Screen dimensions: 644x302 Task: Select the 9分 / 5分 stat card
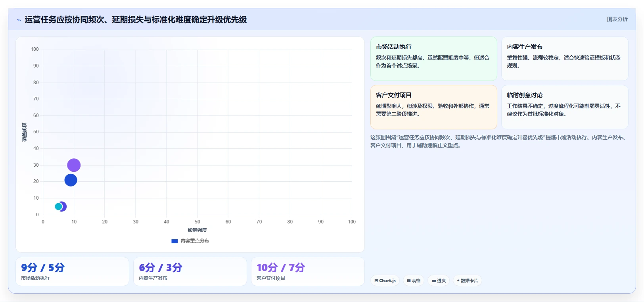[x=72, y=271]
